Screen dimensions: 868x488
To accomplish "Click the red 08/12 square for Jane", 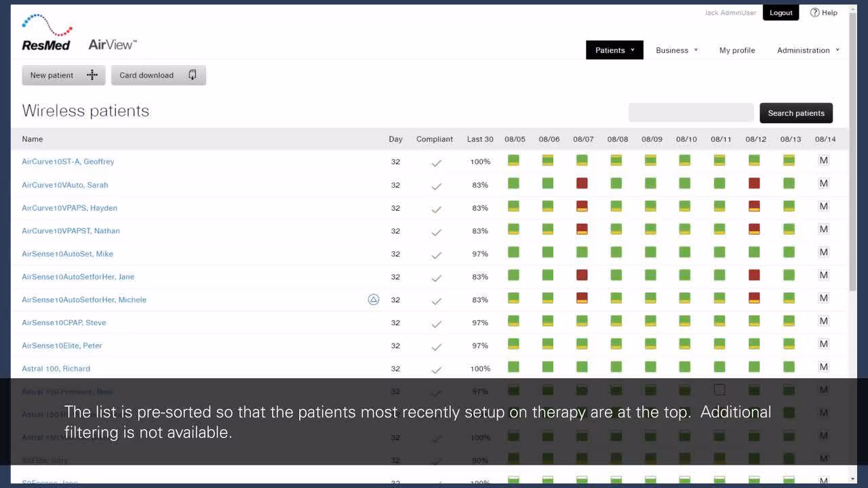I will [754, 276].
